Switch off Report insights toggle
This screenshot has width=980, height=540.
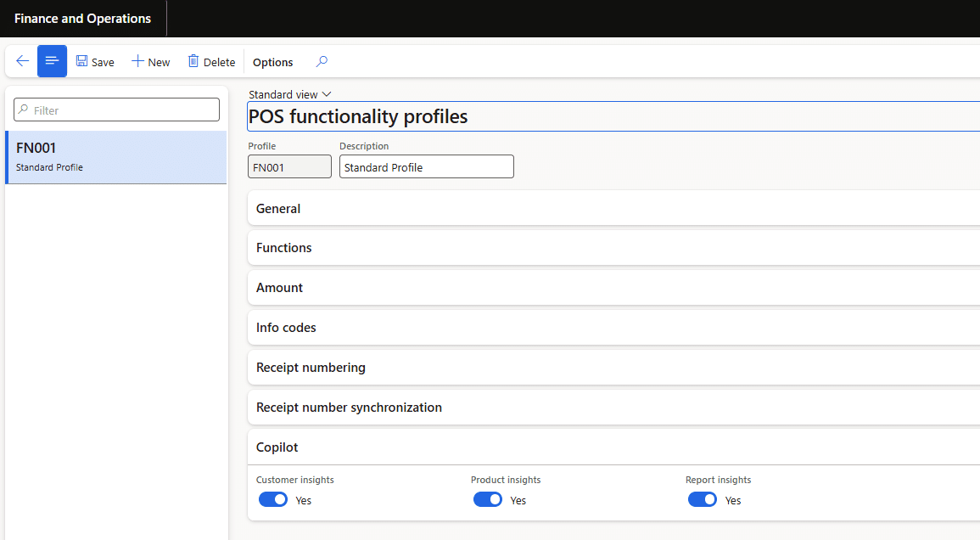[x=703, y=499]
